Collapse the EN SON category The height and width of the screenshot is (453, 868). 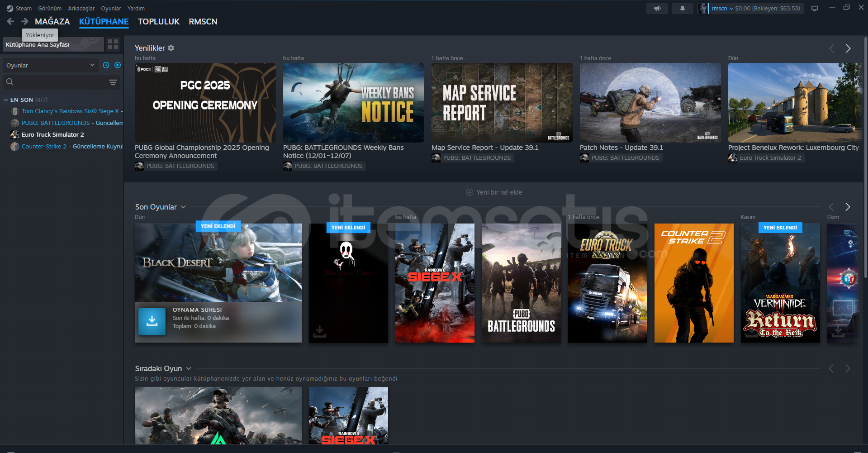pyautogui.click(x=6, y=100)
